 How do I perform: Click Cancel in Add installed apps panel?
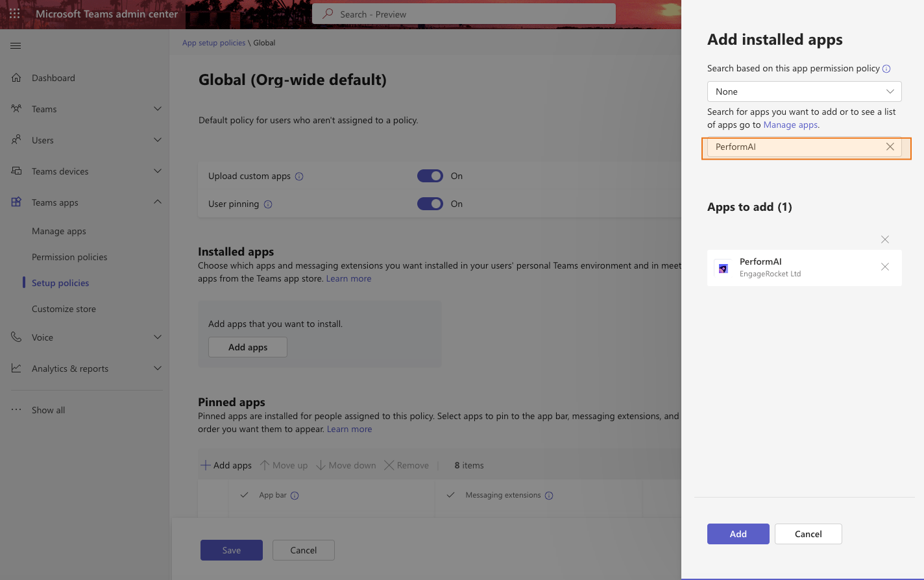pyautogui.click(x=808, y=534)
